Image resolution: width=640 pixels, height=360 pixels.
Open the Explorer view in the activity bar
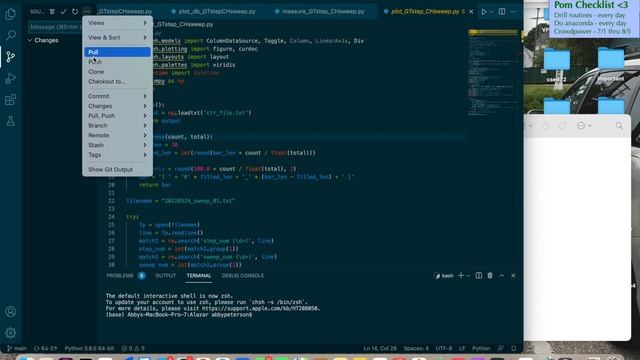tap(11, 14)
